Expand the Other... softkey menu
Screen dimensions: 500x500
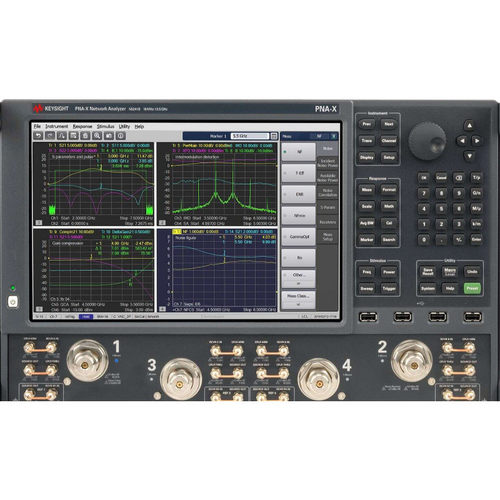click(298, 279)
